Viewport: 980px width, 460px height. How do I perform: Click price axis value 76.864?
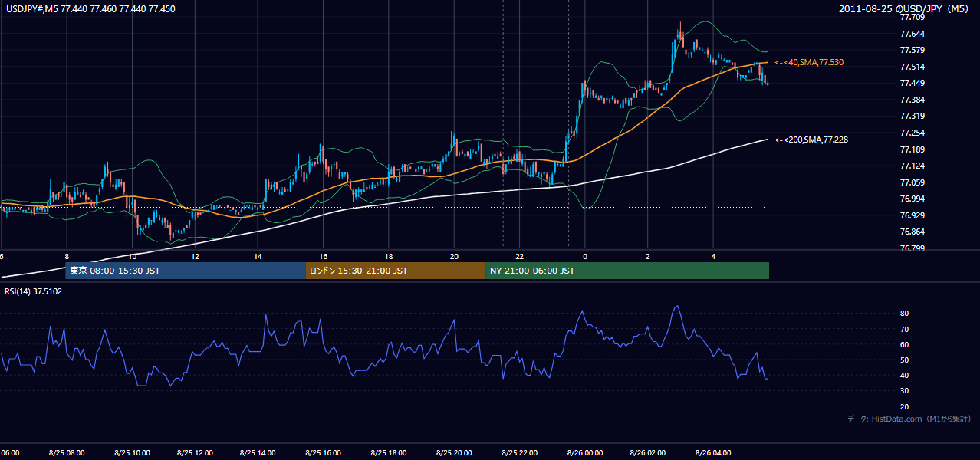point(911,232)
